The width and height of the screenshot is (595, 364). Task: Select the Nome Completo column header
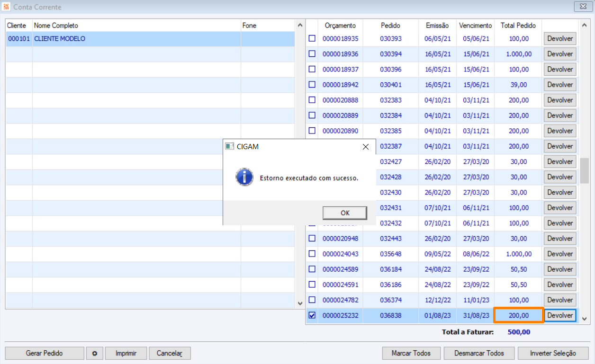point(136,26)
